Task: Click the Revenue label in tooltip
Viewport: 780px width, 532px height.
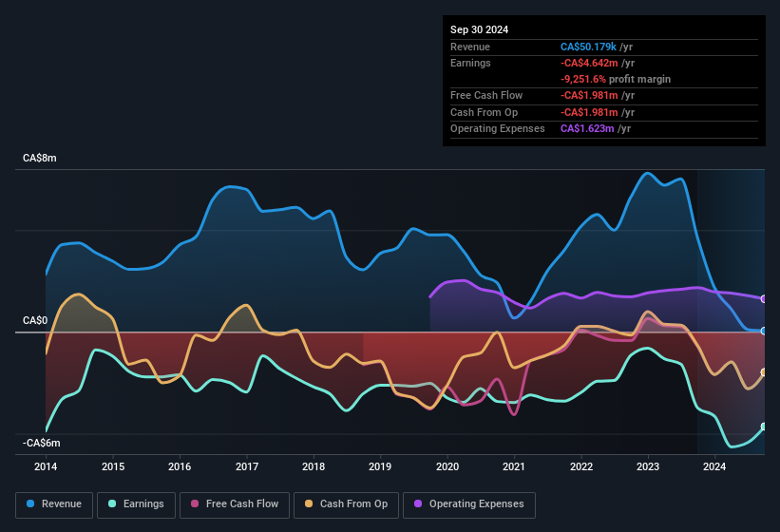Action: 470,47
